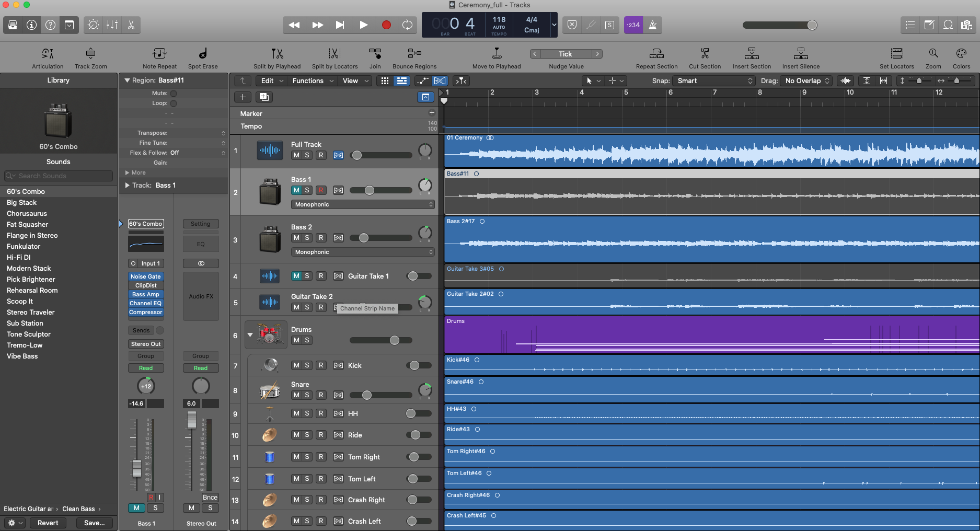Open the Bass 2 Monophonic flex dropdown
980x531 pixels.
click(363, 252)
